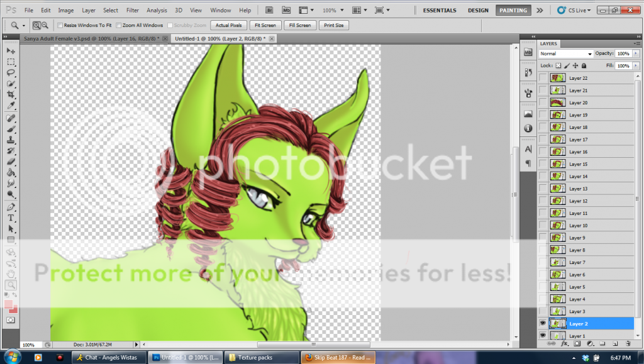The height and width of the screenshot is (364, 644).
Task: Hide Layer 2 using its eye icon
Action: (543, 323)
